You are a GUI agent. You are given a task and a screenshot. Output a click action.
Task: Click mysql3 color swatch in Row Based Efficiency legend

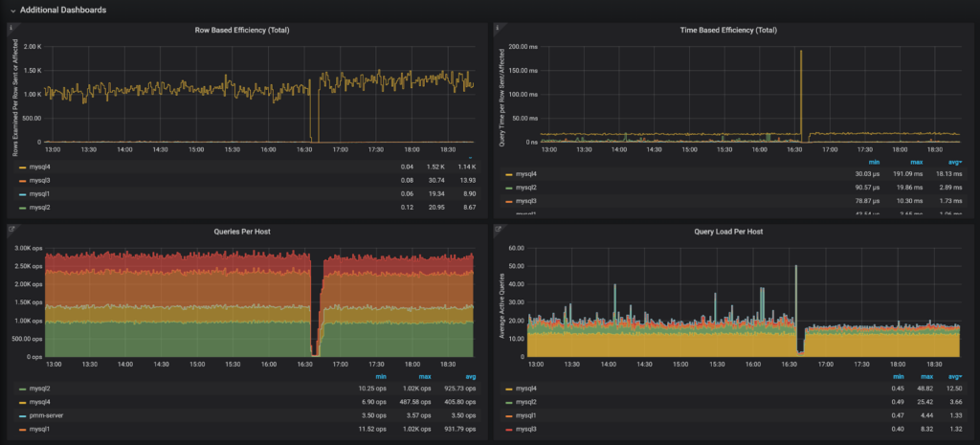pyautogui.click(x=21, y=180)
